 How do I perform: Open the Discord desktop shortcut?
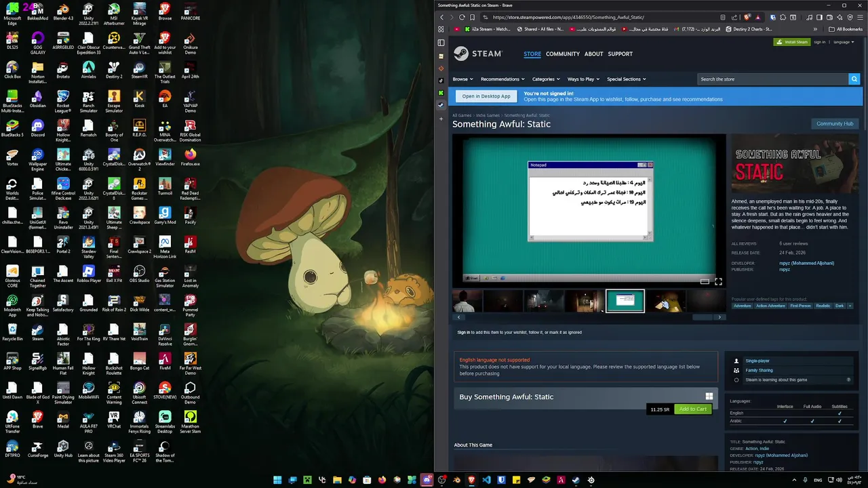pos(37,127)
